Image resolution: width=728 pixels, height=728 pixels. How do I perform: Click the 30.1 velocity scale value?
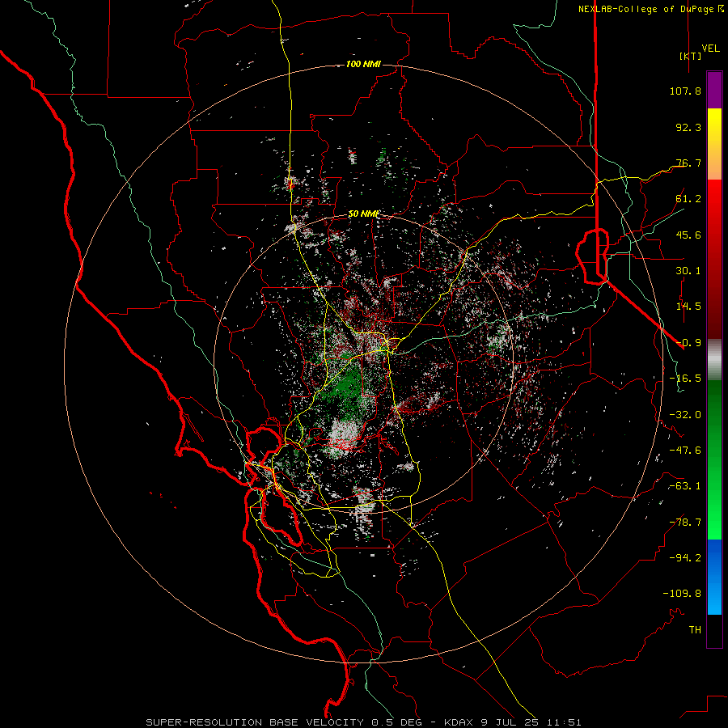pyautogui.click(x=688, y=271)
